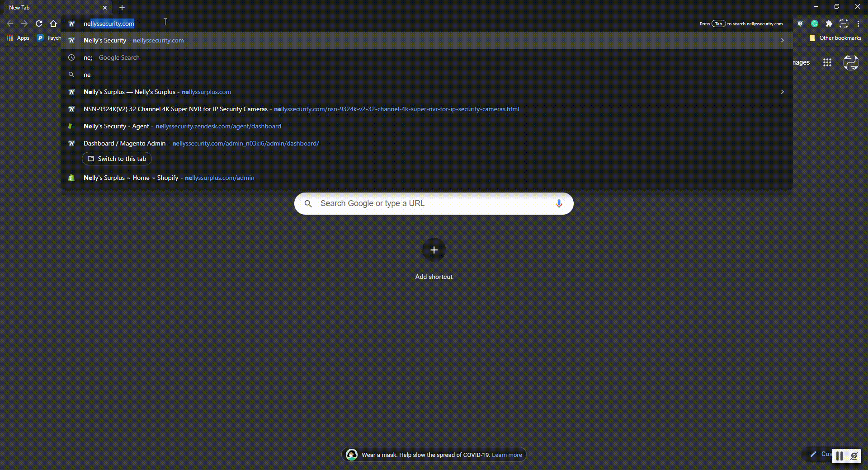Click the Customize pencil button
The width and height of the screenshot is (868, 470).
tap(817, 454)
